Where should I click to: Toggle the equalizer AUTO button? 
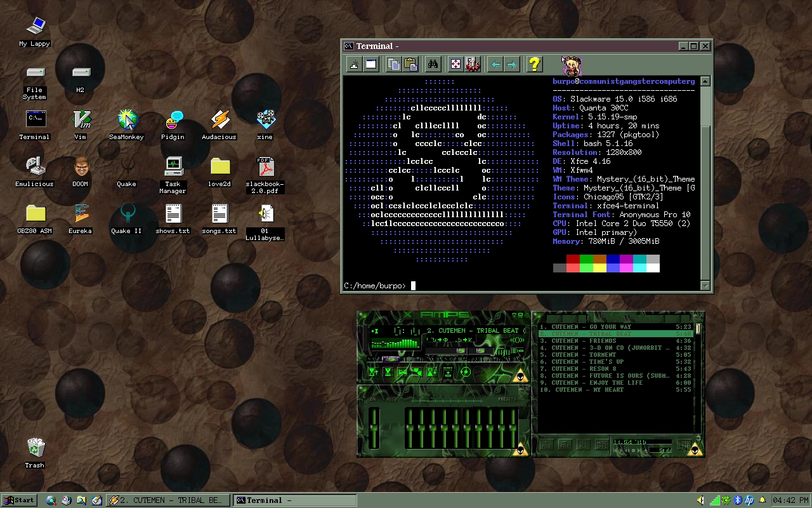(392, 399)
